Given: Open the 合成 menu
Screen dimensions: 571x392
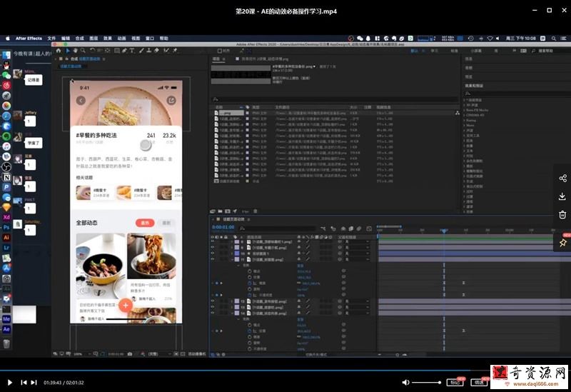Looking at the screenshot, I should coord(79,39).
